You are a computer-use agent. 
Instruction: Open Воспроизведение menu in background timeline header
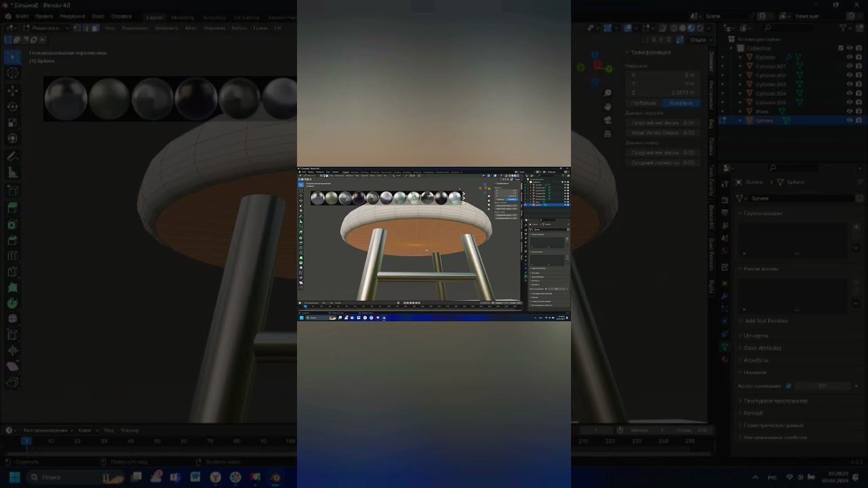48,430
